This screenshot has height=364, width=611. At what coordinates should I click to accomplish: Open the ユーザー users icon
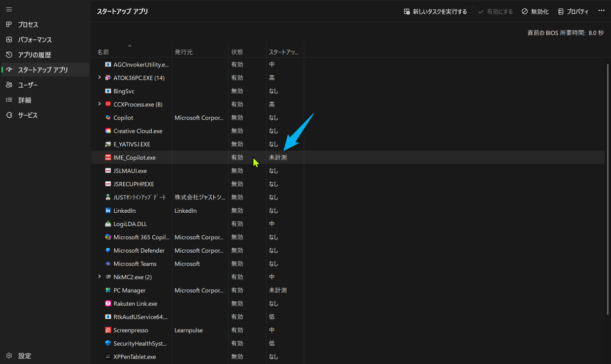(9, 85)
